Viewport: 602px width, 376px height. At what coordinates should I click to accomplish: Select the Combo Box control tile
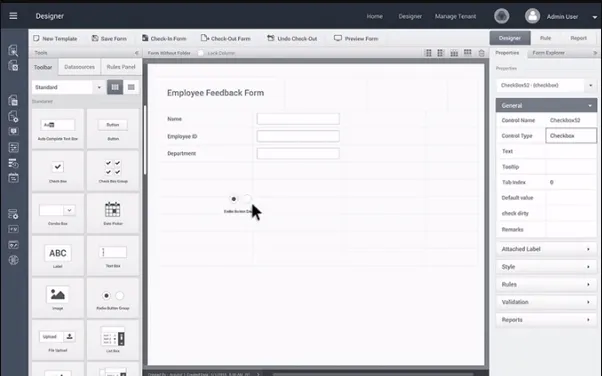[x=58, y=214]
